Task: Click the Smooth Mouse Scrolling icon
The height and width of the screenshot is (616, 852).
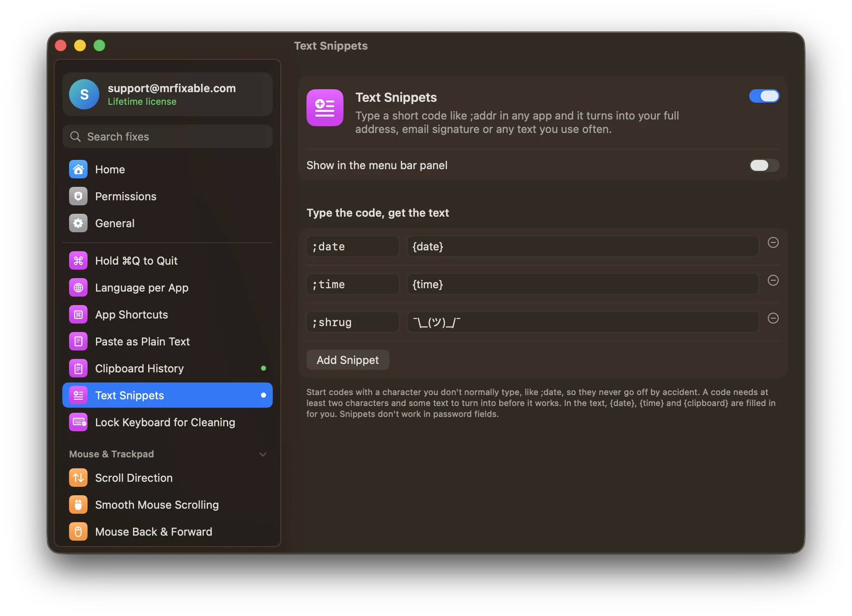Action: (x=78, y=504)
